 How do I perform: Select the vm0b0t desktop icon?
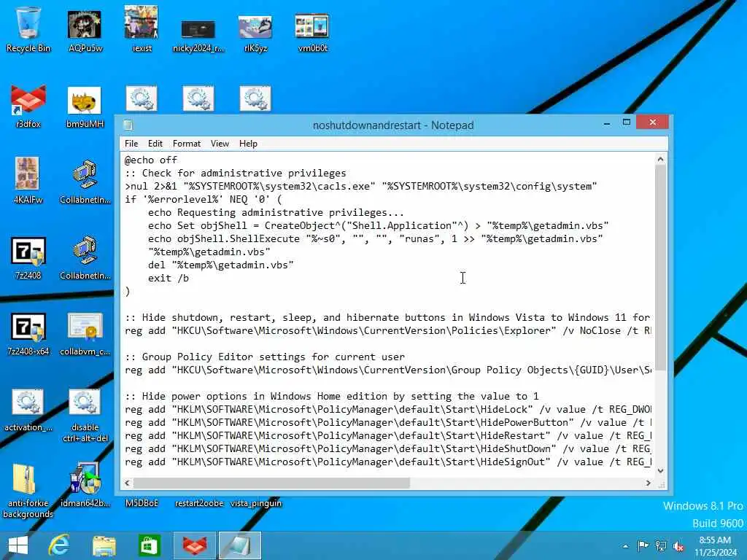[312, 32]
